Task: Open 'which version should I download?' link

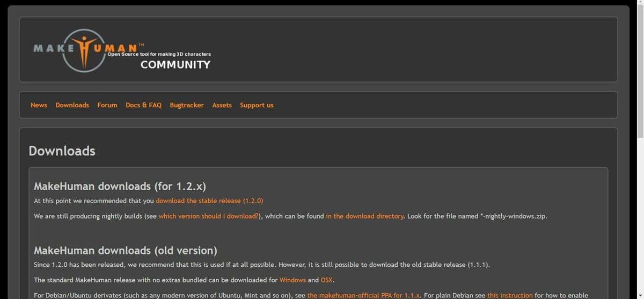Action: 208,216
